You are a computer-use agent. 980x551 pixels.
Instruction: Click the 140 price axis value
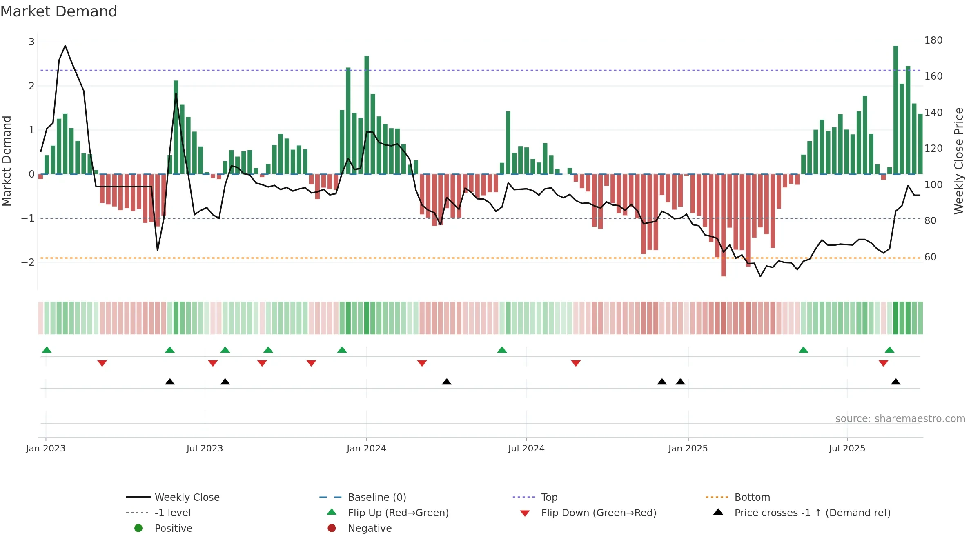[933, 113]
